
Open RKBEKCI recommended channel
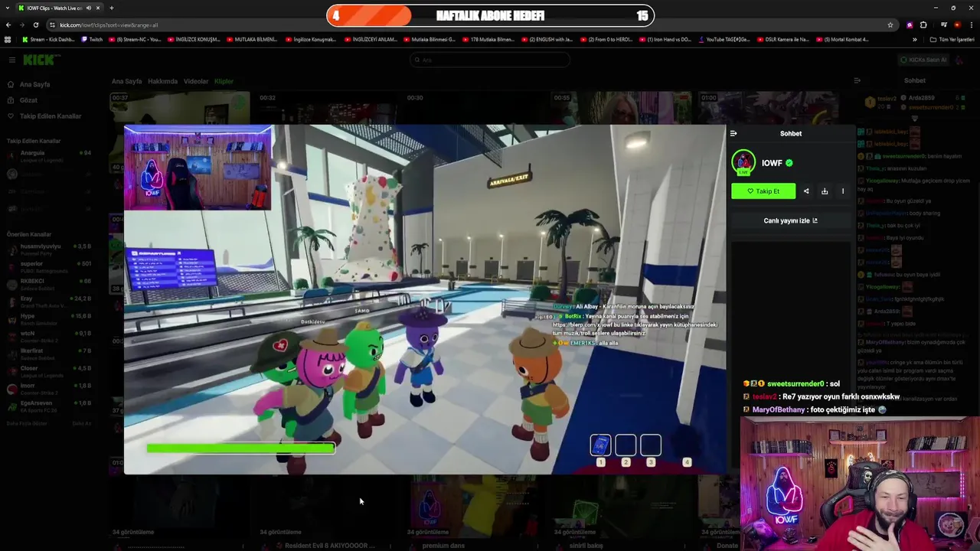pos(49,285)
